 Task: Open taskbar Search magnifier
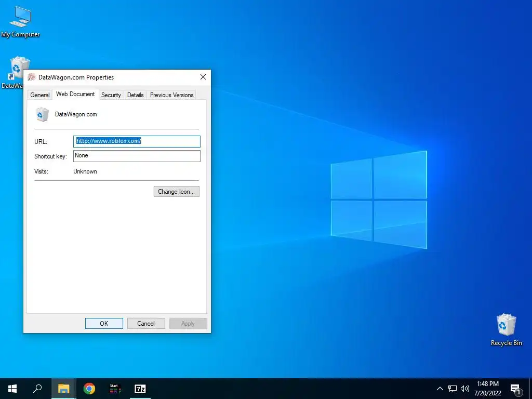[x=37, y=389]
